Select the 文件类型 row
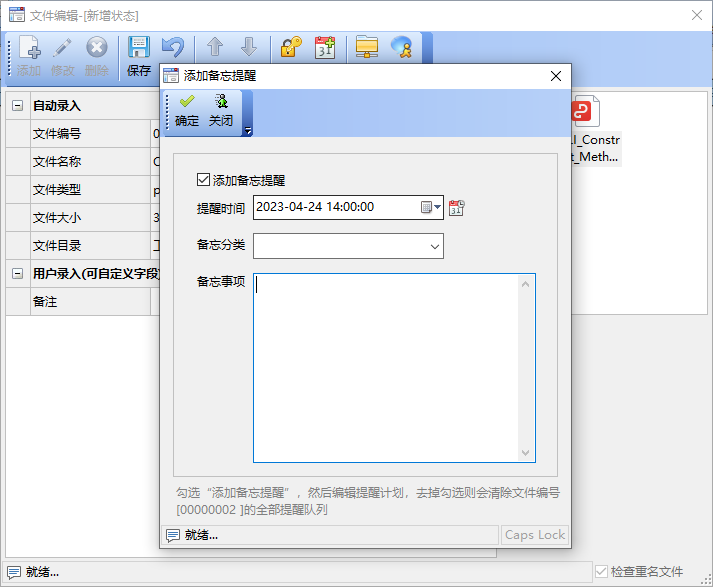This screenshot has height=587, width=713. click(x=82, y=190)
